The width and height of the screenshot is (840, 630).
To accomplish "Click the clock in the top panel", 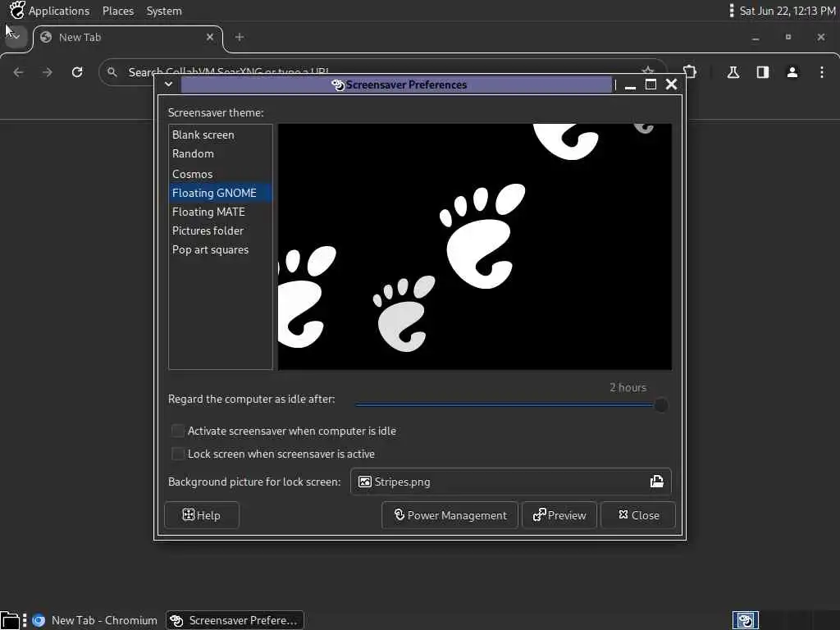I will coord(787,11).
